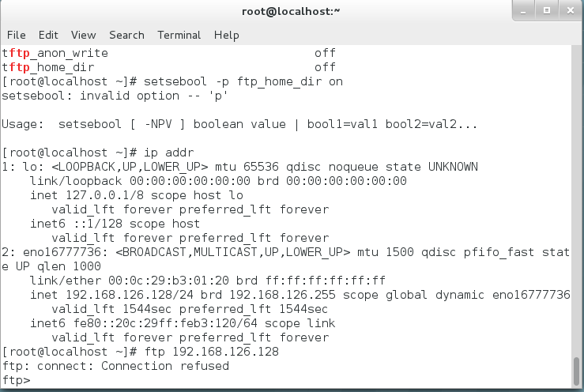Screen dimensions: 584x392
Task: Maximize the terminal window
Action: pos(545,10)
